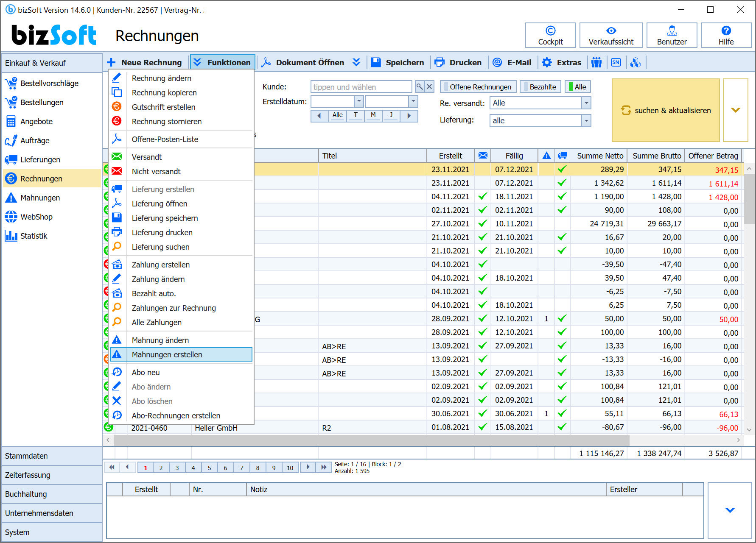Select Mahnungen erstellen menu entry
The width and height of the screenshot is (756, 543).
pos(182,354)
